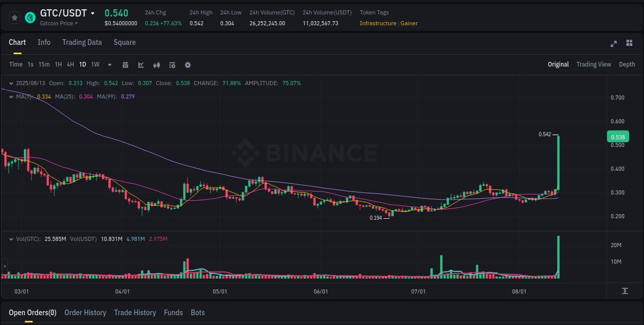Image resolution: width=644 pixels, height=325 pixels.
Task: Open the candlestick chart type icon
Action: tap(157, 65)
